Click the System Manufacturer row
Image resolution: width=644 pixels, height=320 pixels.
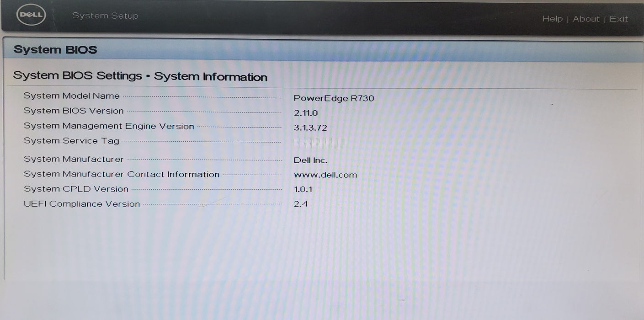tap(74, 159)
